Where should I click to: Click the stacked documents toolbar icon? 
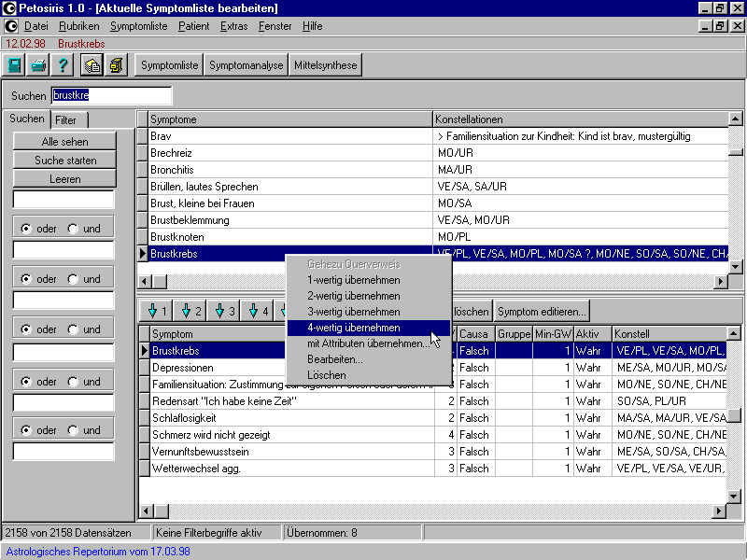click(x=92, y=65)
